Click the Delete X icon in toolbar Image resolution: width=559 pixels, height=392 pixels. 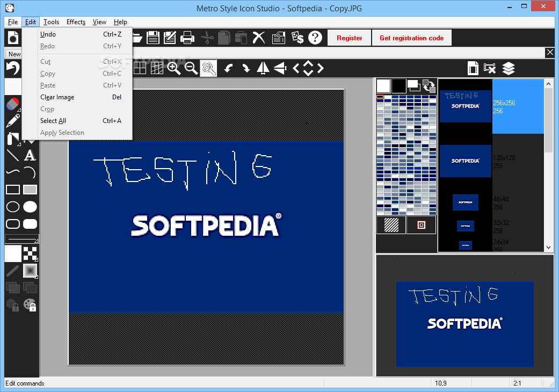click(x=259, y=38)
